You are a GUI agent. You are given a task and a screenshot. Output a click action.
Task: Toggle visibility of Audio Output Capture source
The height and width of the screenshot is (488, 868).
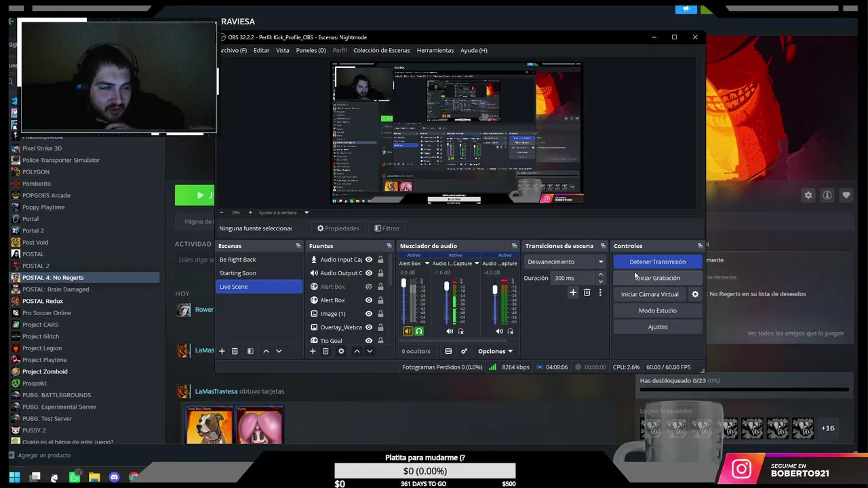tap(369, 273)
